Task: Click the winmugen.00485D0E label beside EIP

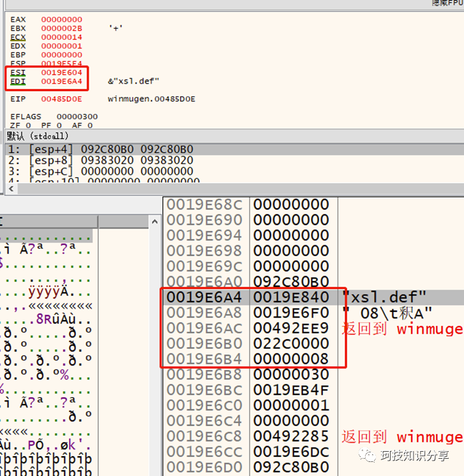Action: [151, 99]
